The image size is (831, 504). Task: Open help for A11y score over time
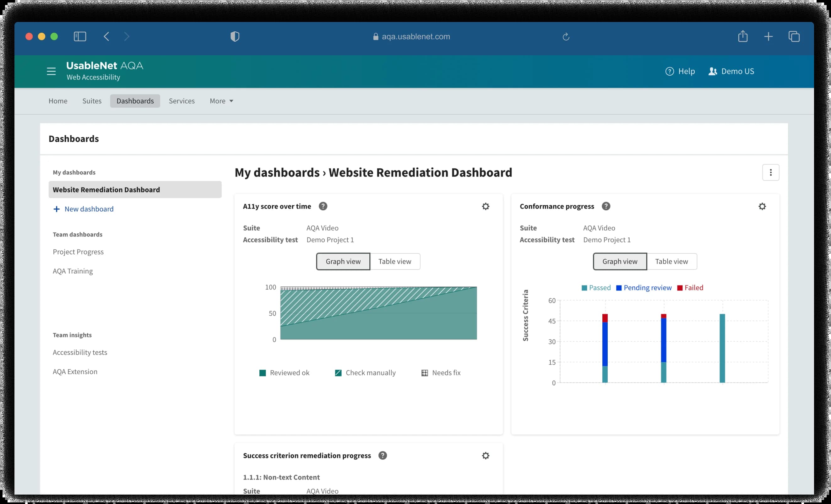coord(323,206)
